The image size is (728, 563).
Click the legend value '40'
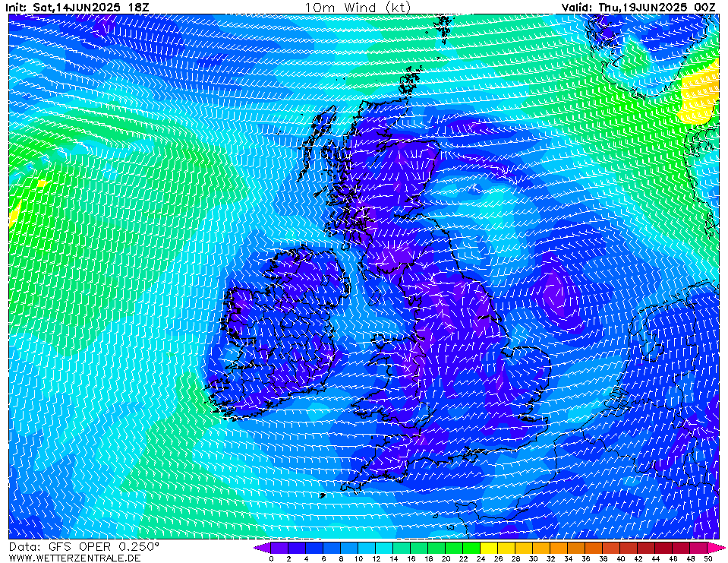pos(621,558)
